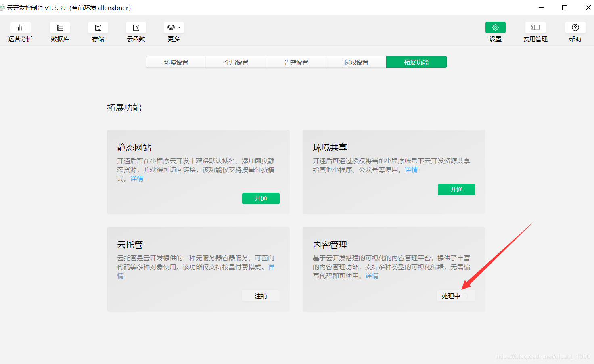Open 详情 link in 云托管 card
Image resolution: width=594 pixels, height=364 pixels.
click(x=271, y=267)
